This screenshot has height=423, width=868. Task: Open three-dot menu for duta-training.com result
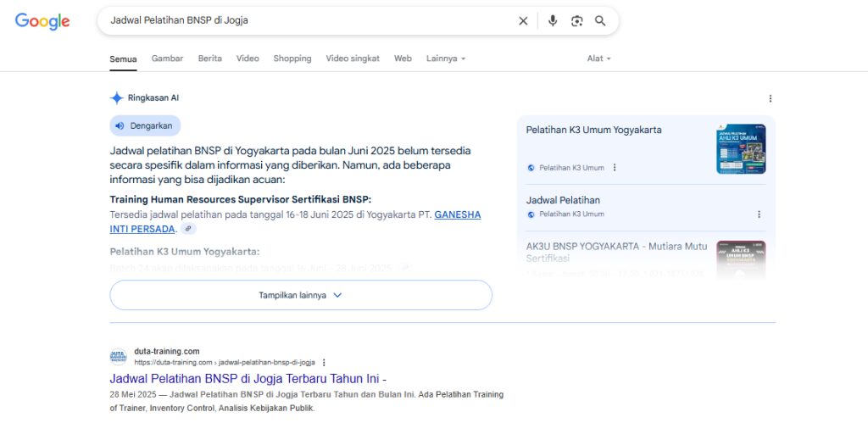pyautogui.click(x=324, y=363)
